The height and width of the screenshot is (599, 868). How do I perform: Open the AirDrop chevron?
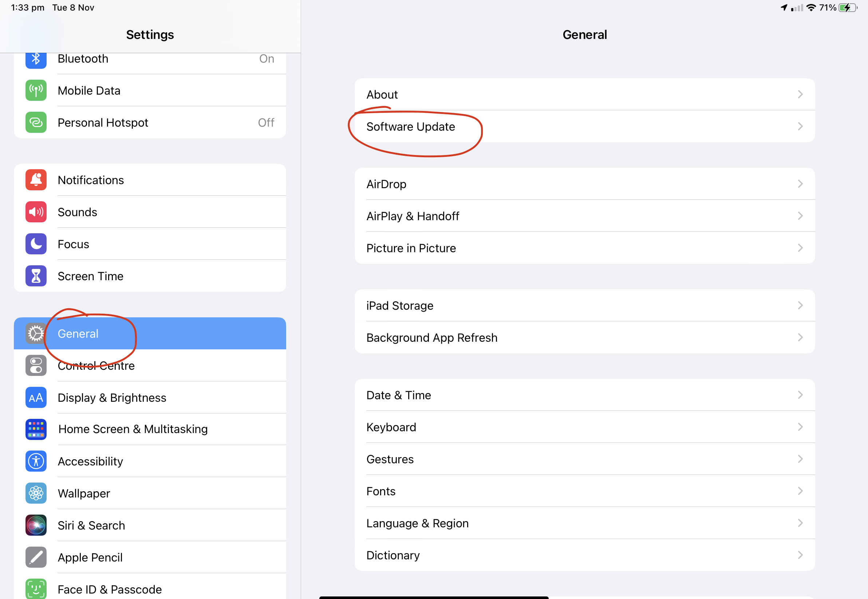[800, 184]
